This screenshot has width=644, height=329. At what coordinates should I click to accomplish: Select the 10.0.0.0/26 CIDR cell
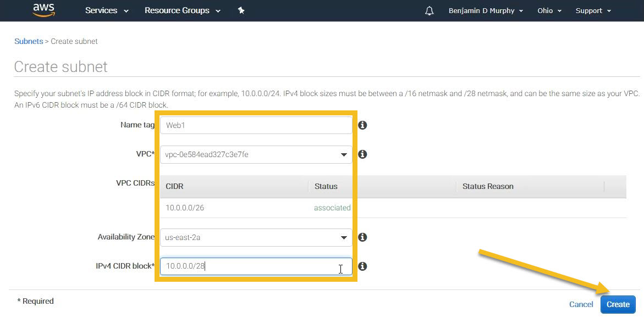pyautogui.click(x=185, y=208)
